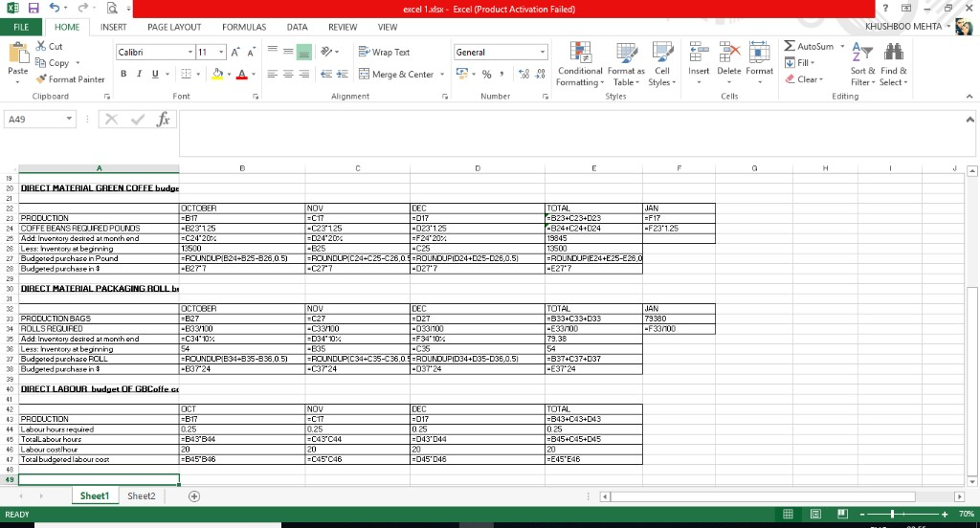This screenshot has width=980, height=528.
Task: Switch to Page Layout view in status bar
Action: tap(815, 514)
